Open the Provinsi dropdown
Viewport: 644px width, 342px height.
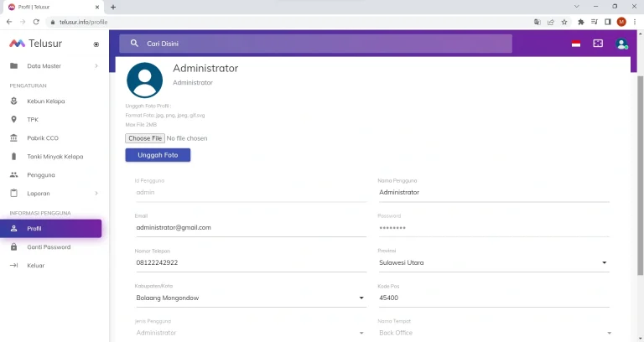point(494,262)
